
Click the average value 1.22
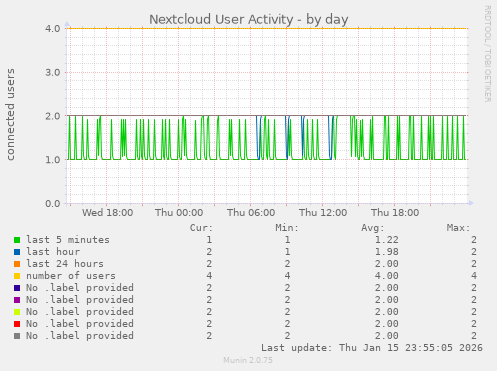click(x=386, y=240)
